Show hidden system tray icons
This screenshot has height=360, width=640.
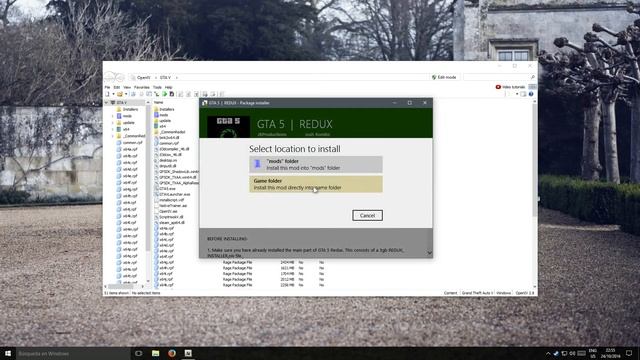tap(548, 353)
